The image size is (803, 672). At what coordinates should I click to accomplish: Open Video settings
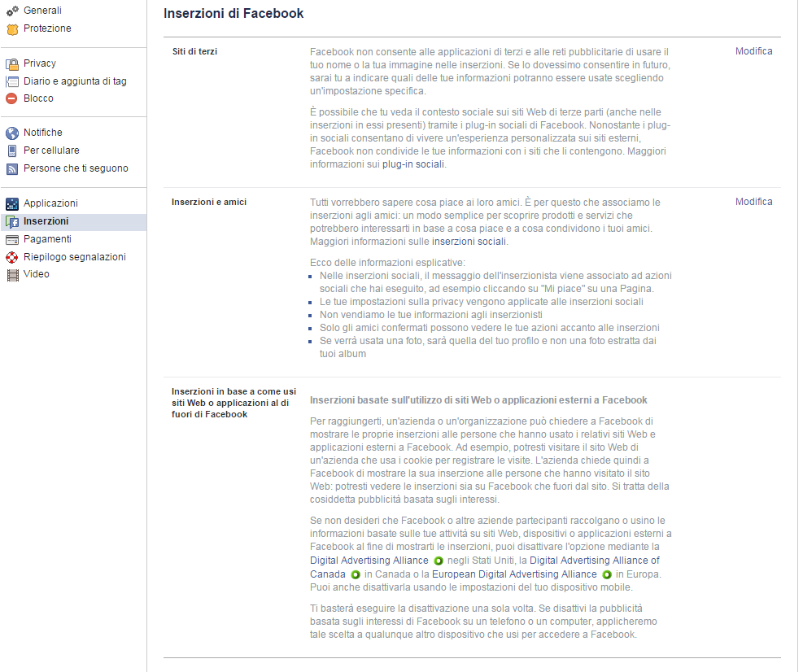(37, 273)
